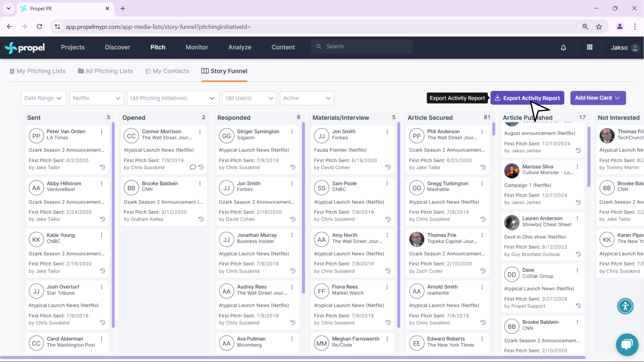Screen dimensions: 644x362
Task: Open Katie Young card's three-dot menu
Action: (x=102, y=235)
